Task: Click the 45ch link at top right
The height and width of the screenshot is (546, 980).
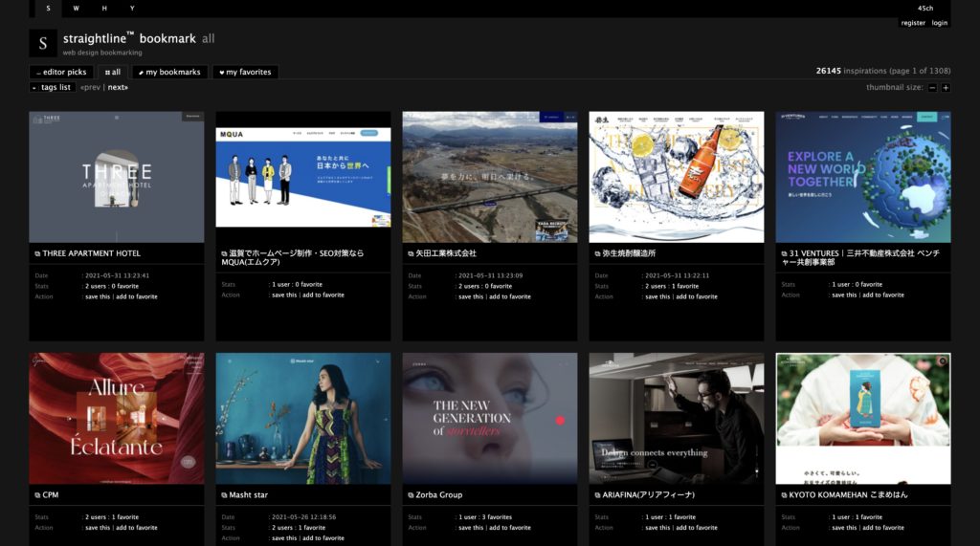Action: (925, 8)
